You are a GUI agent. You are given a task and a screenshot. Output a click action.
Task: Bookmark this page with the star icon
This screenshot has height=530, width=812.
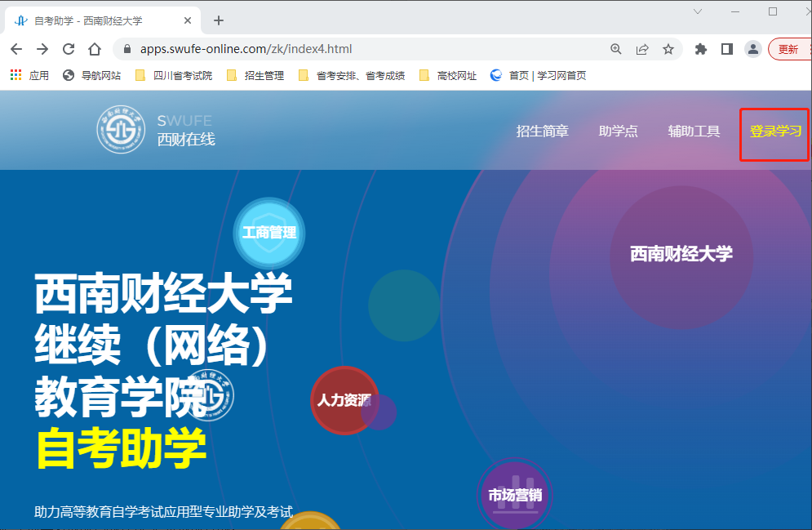click(x=668, y=49)
